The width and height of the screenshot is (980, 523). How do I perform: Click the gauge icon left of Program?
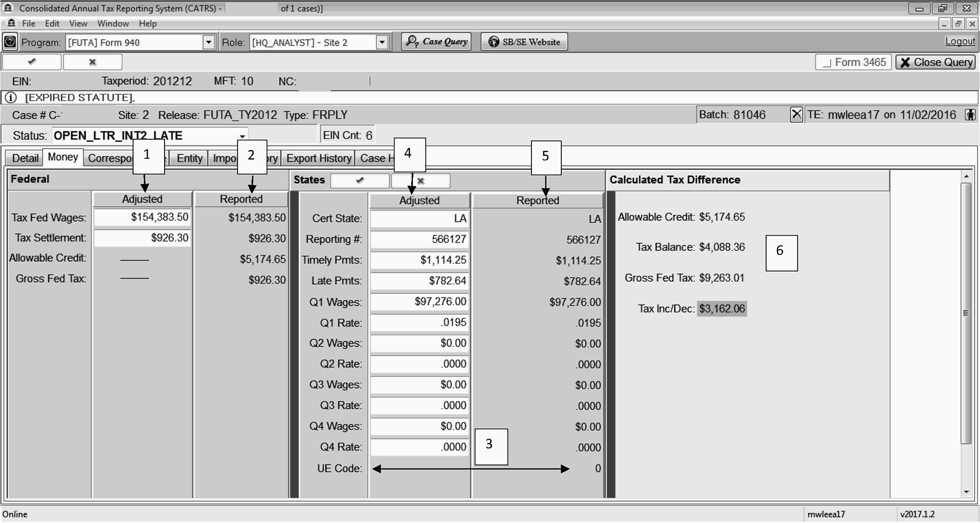[10, 42]
